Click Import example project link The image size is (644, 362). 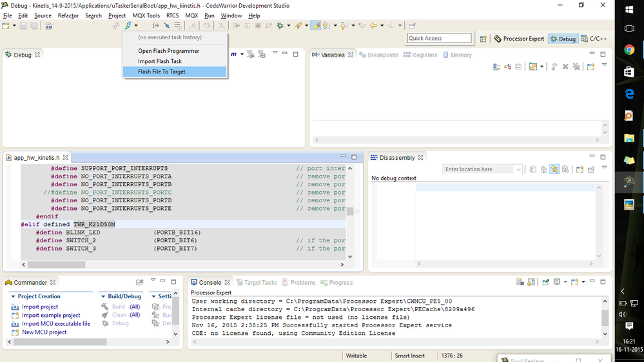click(x=51, y=315)
